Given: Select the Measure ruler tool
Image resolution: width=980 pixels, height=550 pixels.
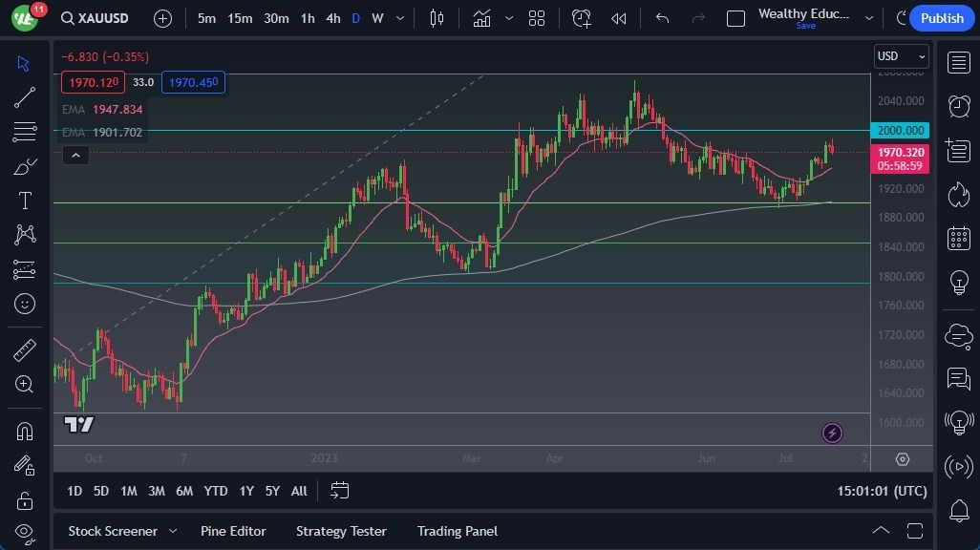Looking at the screenshot, I should 24,350.
